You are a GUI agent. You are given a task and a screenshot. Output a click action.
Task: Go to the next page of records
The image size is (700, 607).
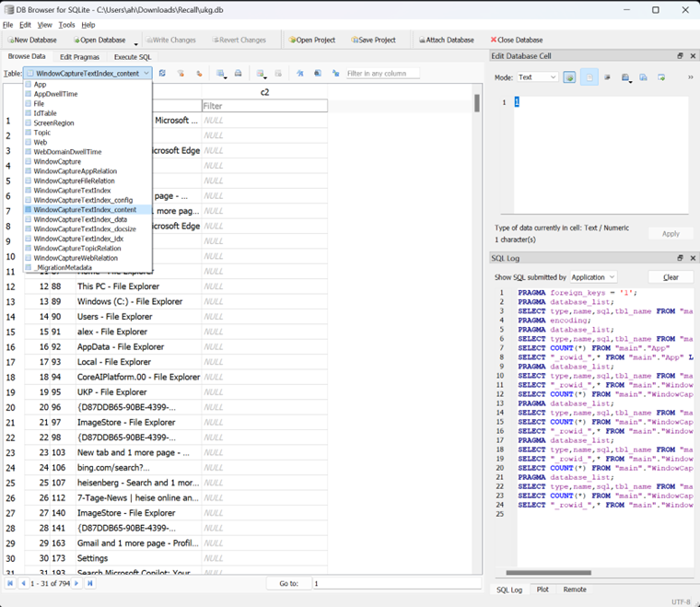click(77, 583)
